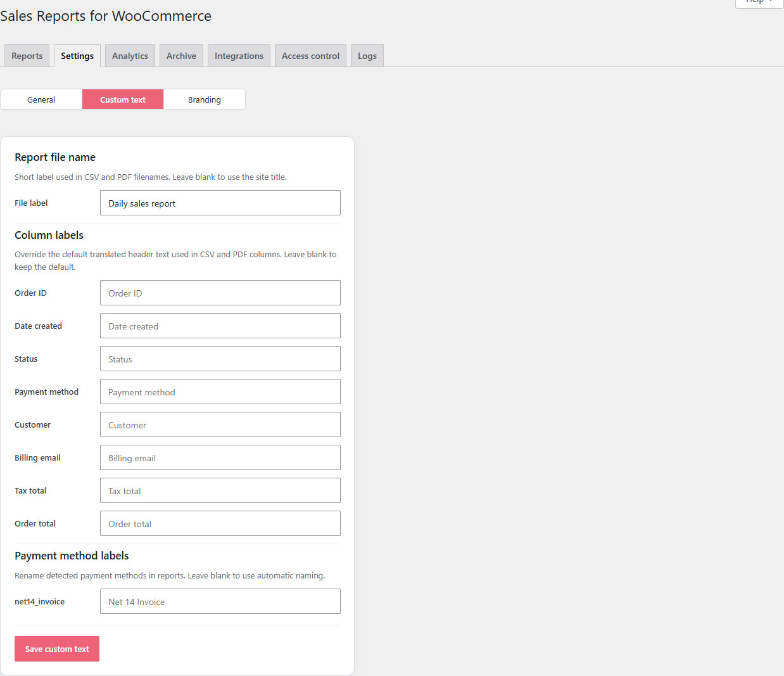
Task: Select the Settings tab
Action: click(77, 56)
